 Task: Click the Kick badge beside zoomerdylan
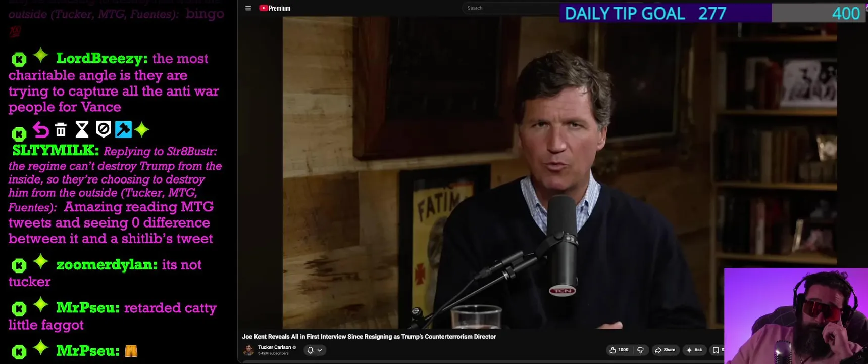(19, 265)
